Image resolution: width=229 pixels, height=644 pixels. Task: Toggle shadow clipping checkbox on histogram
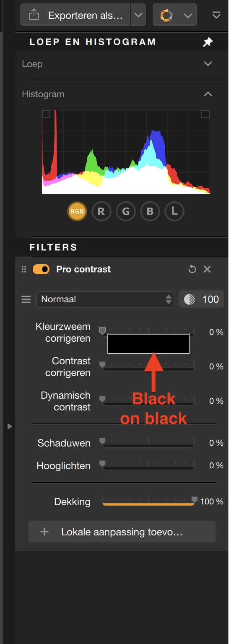46,114
